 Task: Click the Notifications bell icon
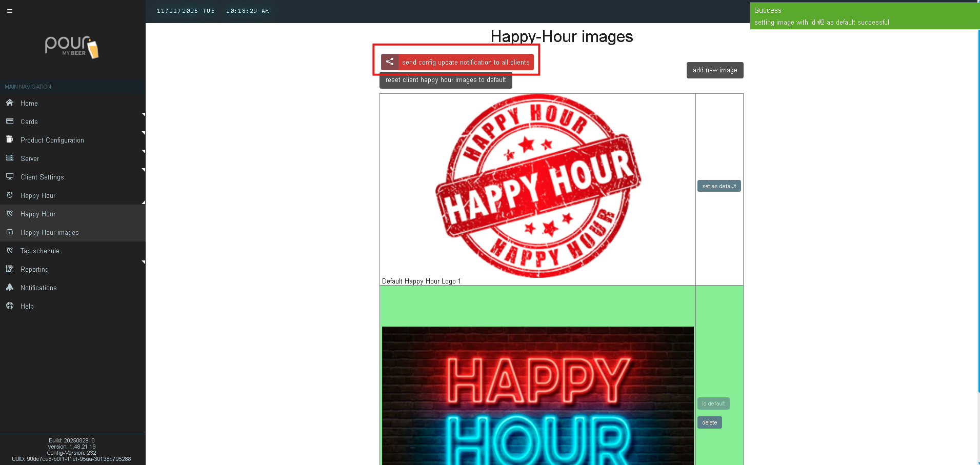[x=10, y=287]
